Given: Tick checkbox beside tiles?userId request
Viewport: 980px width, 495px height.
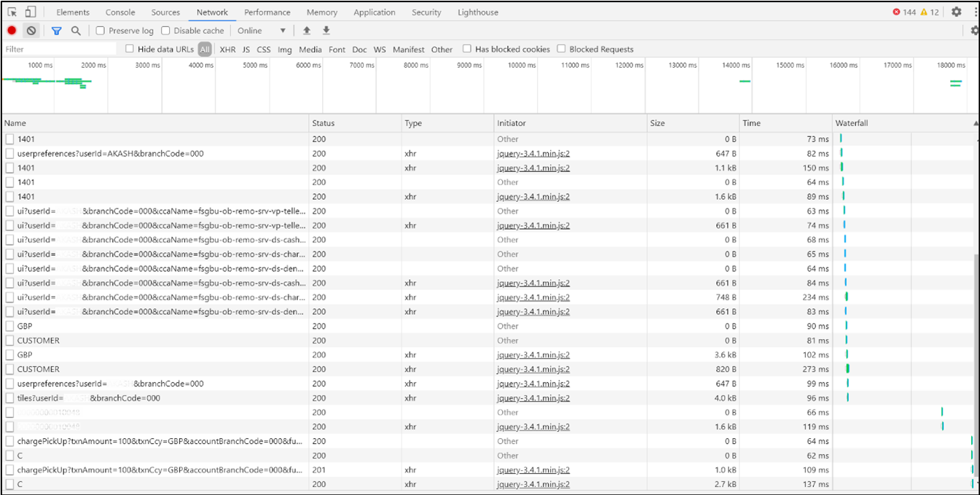Looking at the screenshot, I should pos(10,398).
